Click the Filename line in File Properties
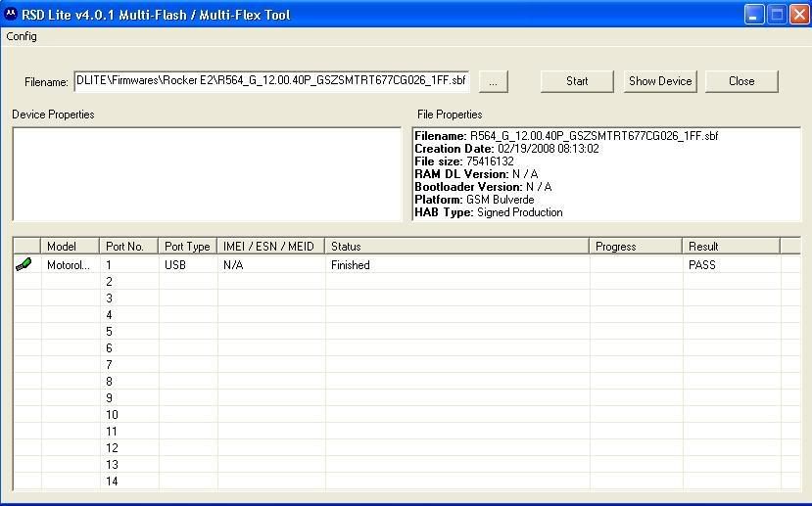This screenshot has height=506, width=812. (x=566, y=136)
